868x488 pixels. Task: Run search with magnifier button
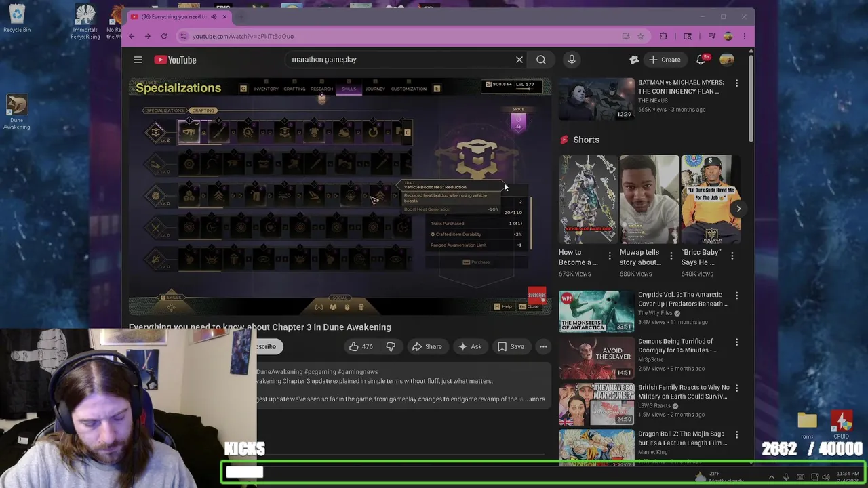pos(541,60)
